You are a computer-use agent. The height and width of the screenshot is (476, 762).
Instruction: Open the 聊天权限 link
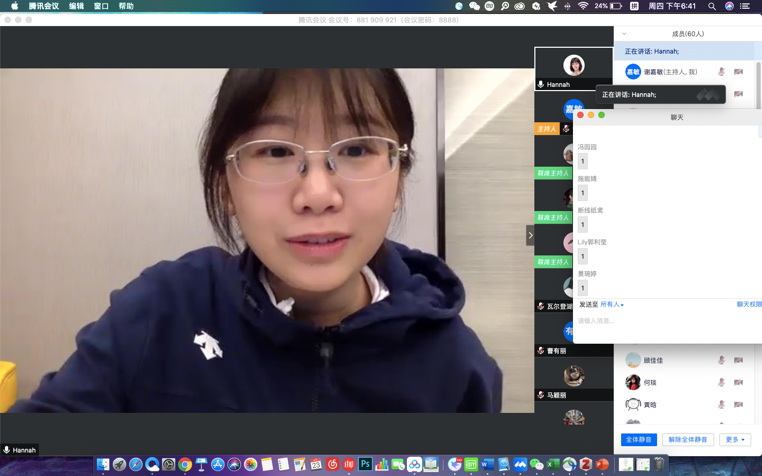748,305
